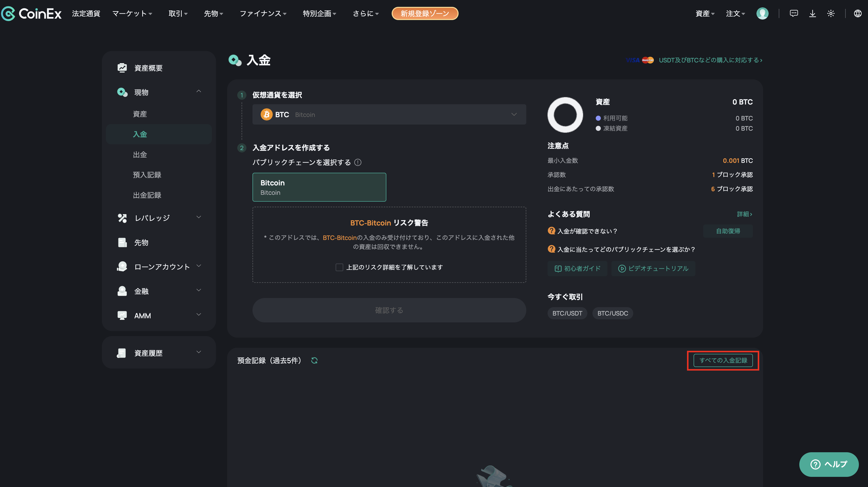
Task: Click the 金融 sidebar icon
Action: [x=122, y=291]
